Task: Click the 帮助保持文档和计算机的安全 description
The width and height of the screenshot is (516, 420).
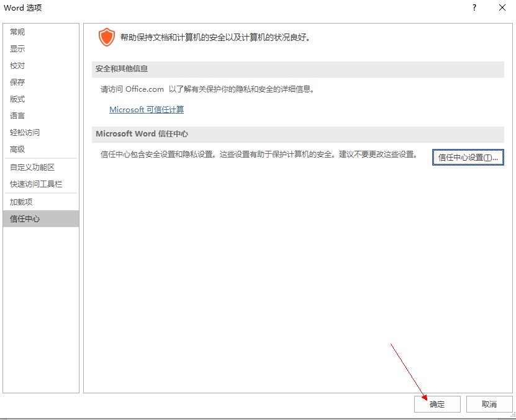Action: coord(215,37)
